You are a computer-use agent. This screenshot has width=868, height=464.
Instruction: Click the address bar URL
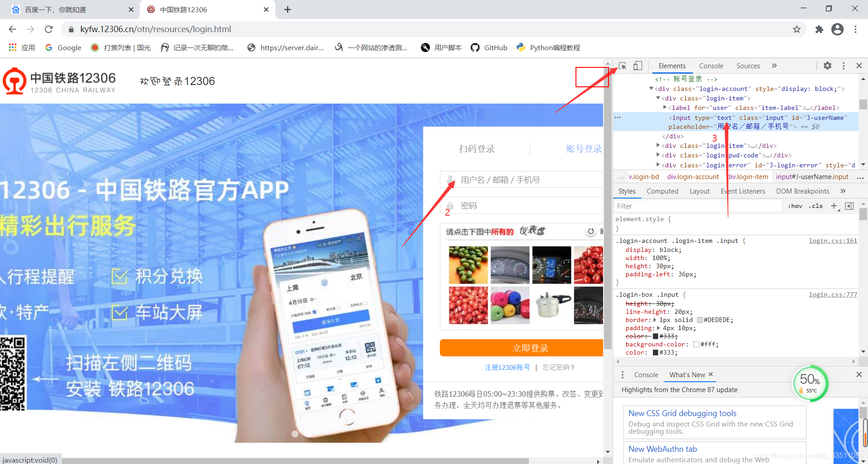156,29
